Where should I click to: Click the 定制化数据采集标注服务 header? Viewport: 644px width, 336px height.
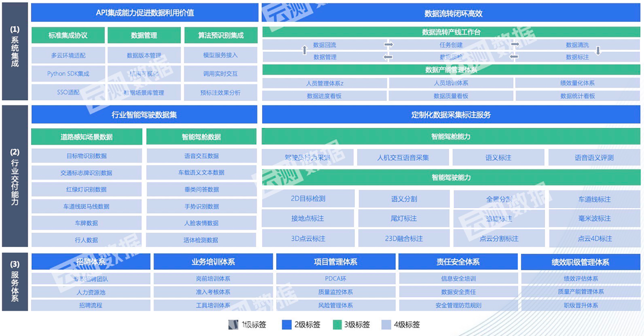(x=451, y=115)
